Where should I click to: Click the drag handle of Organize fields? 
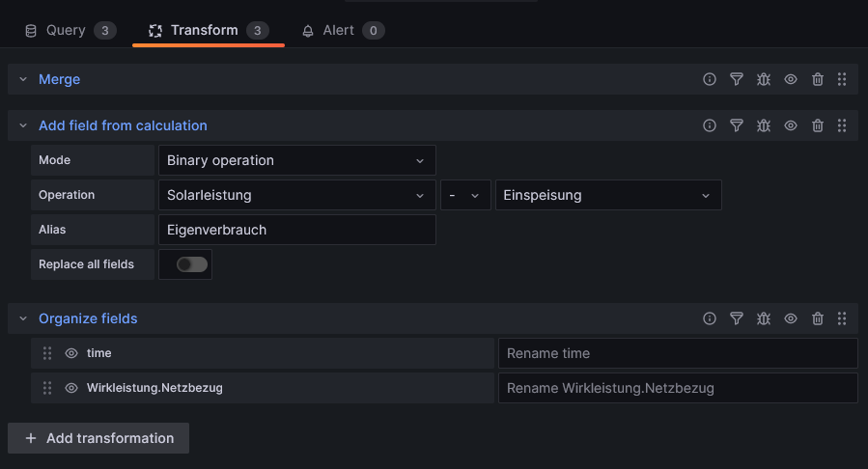(x=842, y=318)
